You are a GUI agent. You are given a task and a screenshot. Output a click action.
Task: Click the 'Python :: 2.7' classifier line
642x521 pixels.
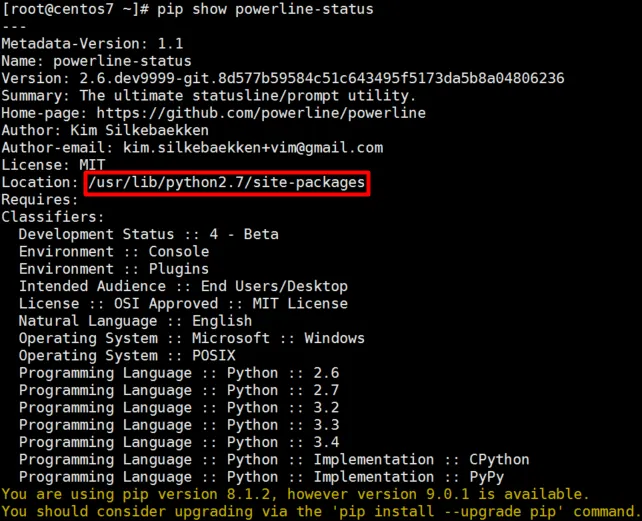click(x=179, y=390)
